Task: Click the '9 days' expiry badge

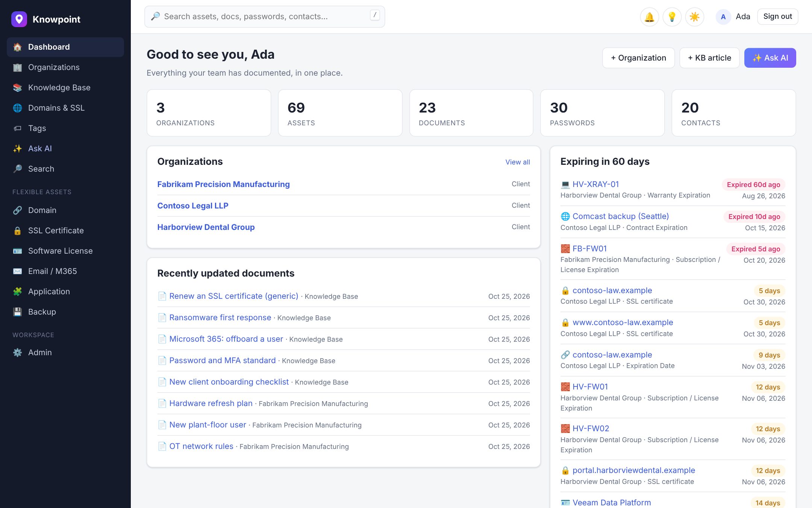Action: pos(769,355)
